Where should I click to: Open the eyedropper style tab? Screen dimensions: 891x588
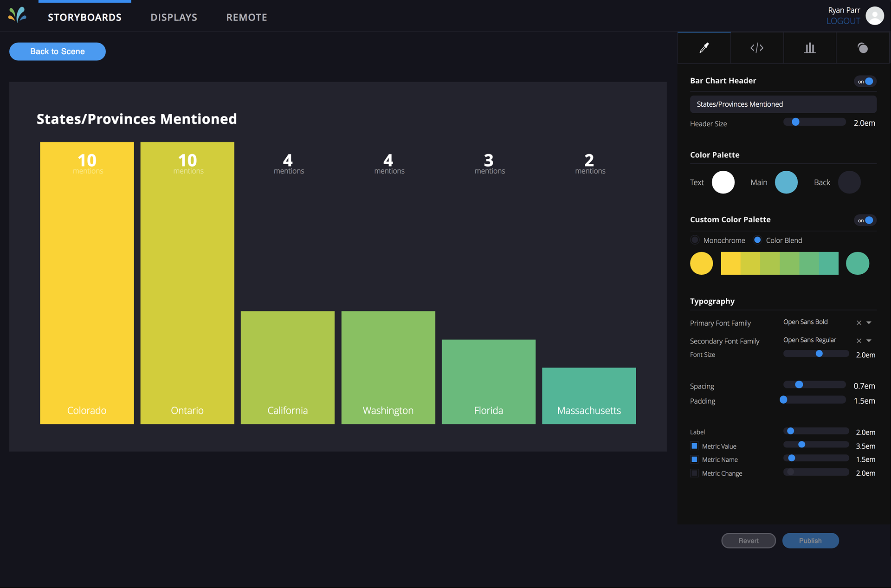click(x=704, y=48)
